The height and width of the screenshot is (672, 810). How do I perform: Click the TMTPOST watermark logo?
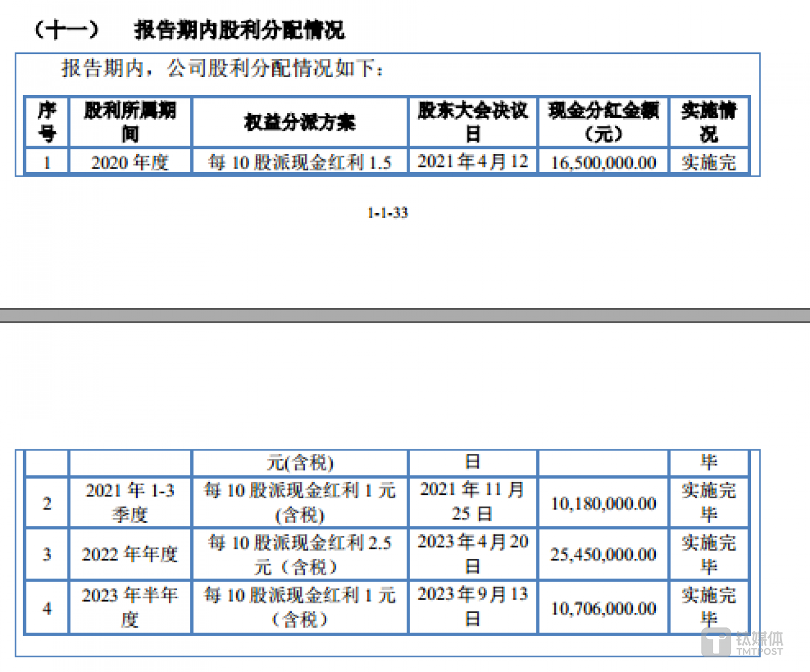[742, 642]
